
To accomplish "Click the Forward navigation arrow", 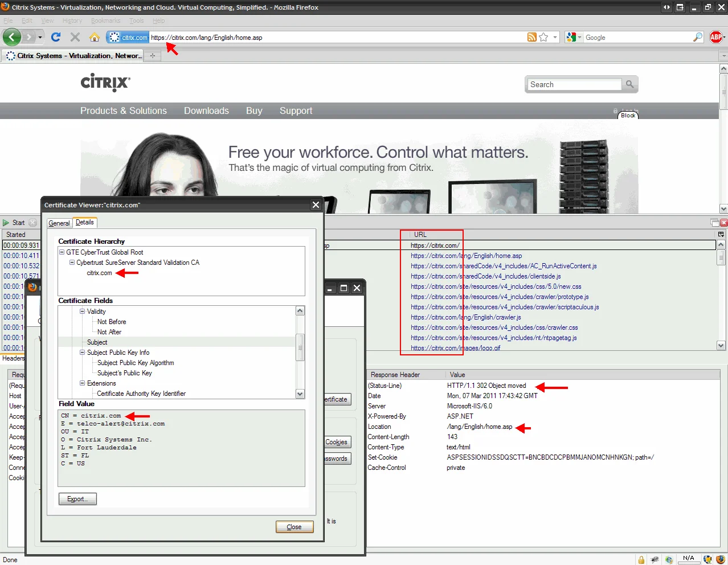I will click(x=30, y=38).
